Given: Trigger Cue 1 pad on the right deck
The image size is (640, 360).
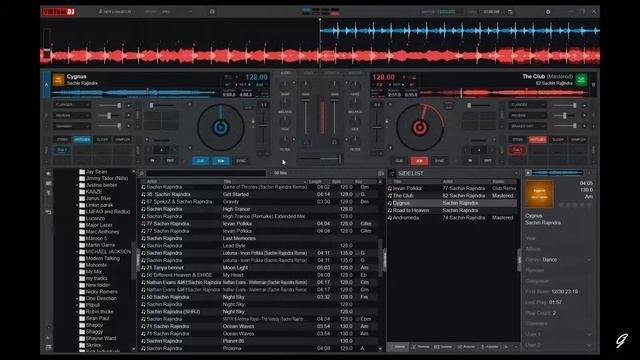Looking at the screenshot, I should point(517,150).
